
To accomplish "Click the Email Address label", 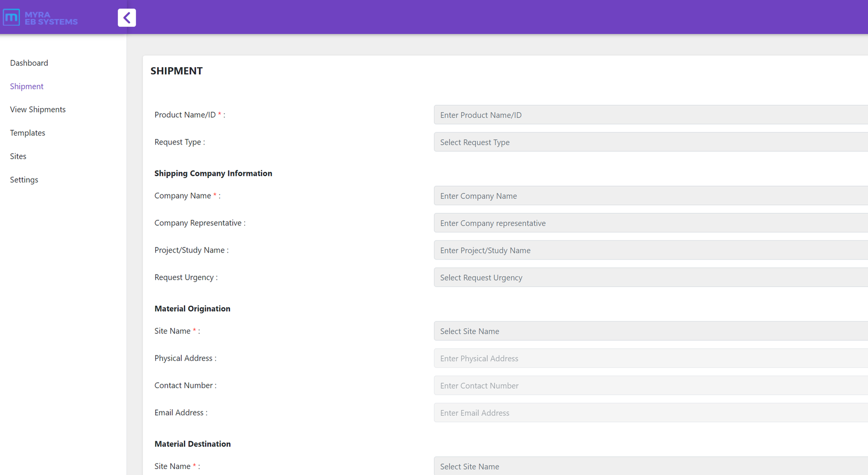I will coord(181,413).
